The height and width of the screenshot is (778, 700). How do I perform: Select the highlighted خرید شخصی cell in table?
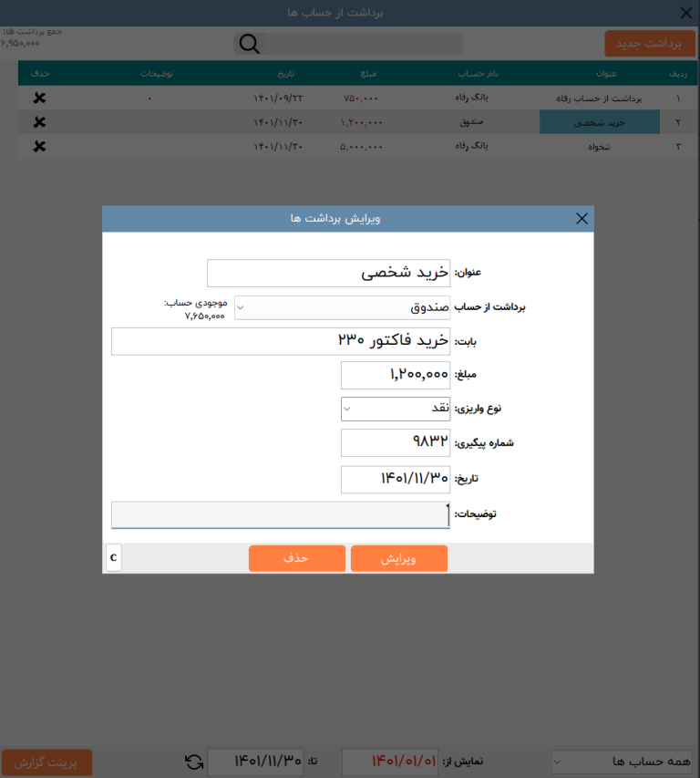(600, 122)
